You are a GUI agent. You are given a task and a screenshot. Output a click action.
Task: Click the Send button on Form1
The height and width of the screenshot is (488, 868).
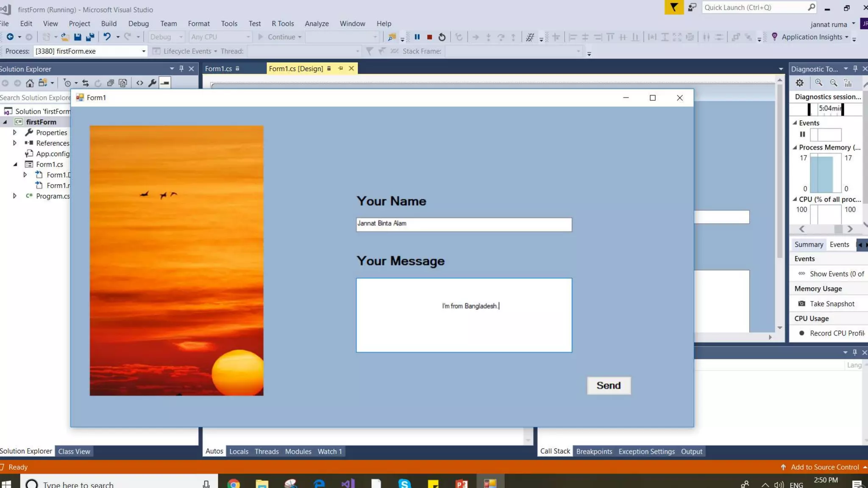[x=609, y=385]
